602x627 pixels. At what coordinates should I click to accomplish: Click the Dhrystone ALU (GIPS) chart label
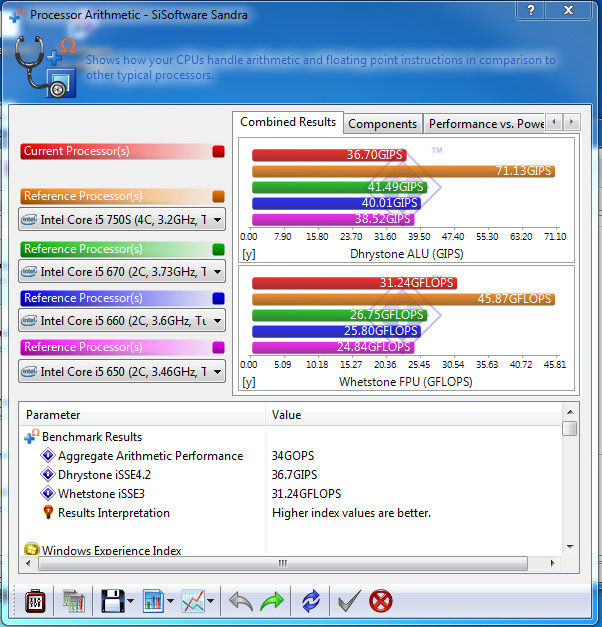406,254
